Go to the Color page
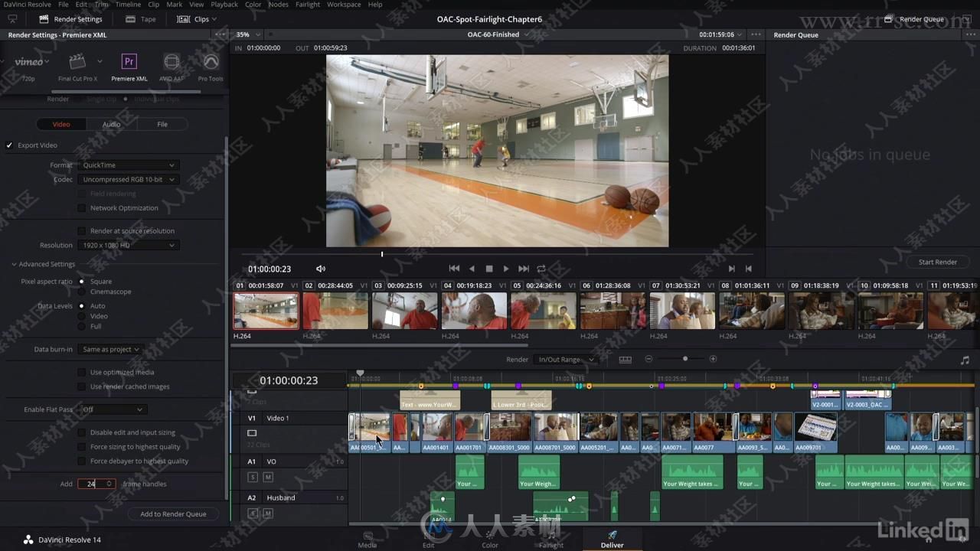Image resolution: width=980 pixels, height=551 pixels. pyautogui.click(x=490, y=540)
